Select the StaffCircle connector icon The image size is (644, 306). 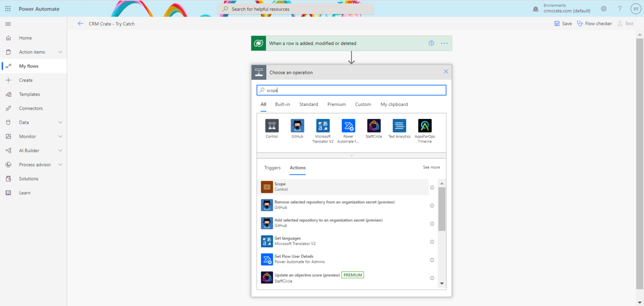[x=374, y=126]
